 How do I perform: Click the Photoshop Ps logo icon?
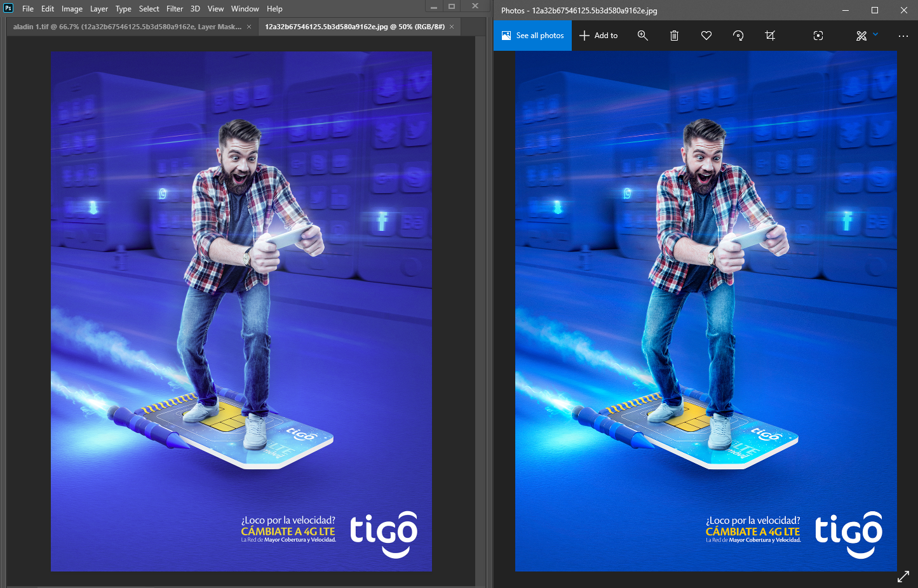[x=8, y=8]
